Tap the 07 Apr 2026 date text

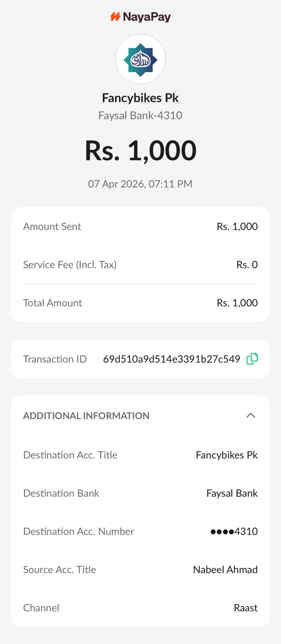[x=140, y=184]
